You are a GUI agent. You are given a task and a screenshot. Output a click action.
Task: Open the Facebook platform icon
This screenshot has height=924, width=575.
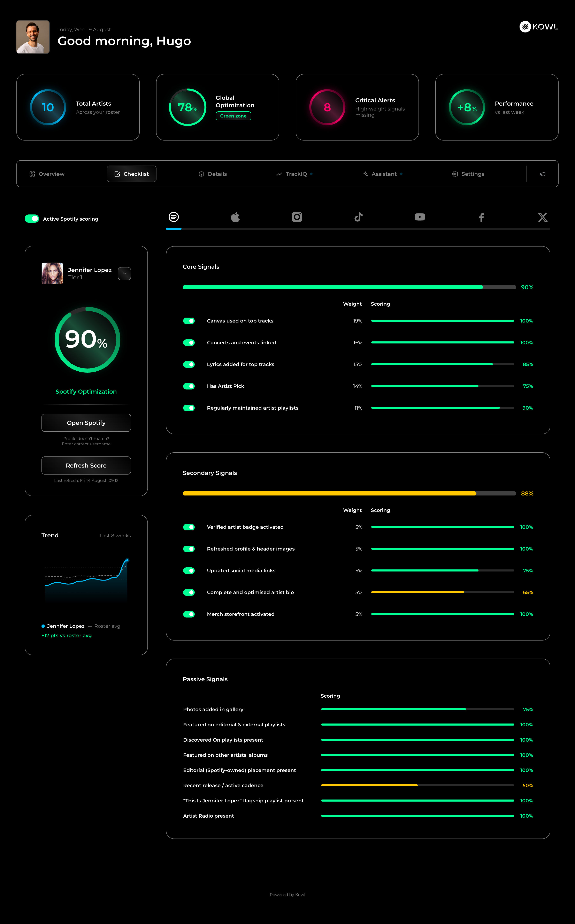pyautogui.click(x=481, y=217)
